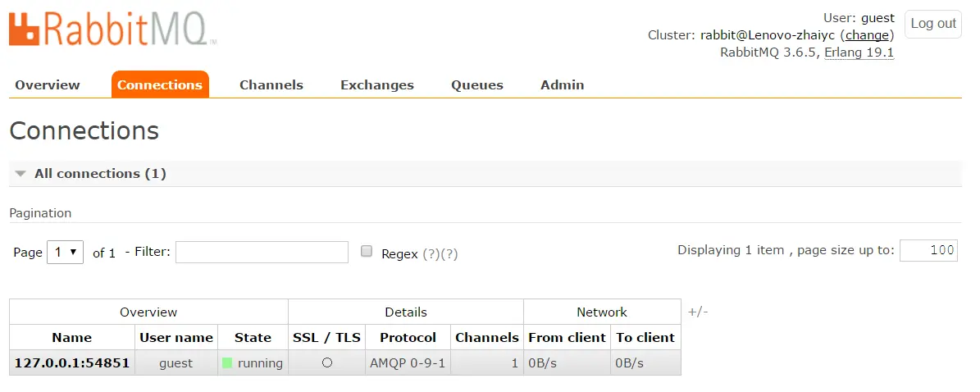Image resolution: width=980 pixels, height=392 pixels.
Task: Sort by State column header
Action: (x=253, y=338)
